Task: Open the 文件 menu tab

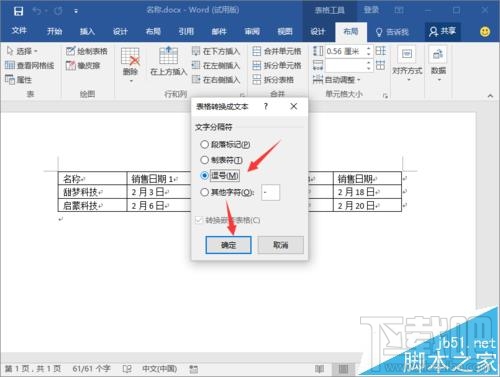Action: (x=19, y=31)
